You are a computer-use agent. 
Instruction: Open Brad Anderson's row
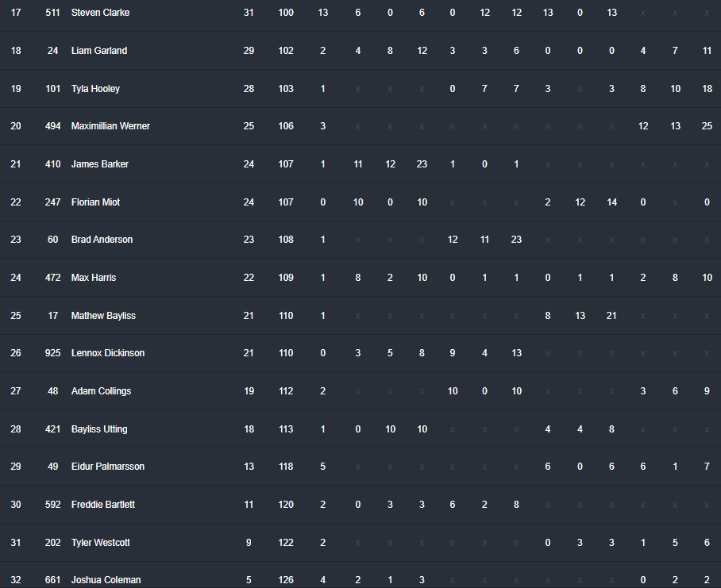[x=360, y=240]
